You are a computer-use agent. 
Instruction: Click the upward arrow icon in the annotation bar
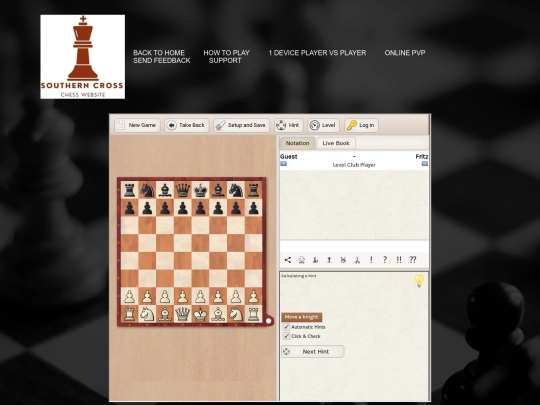[x=329, y=260]
